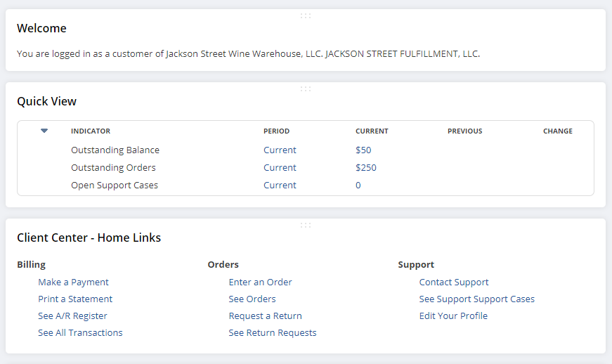Viewport: 612px width, 364px height.
Task: Click the Client Center Home Links drag handle
Action: point(306,225)
